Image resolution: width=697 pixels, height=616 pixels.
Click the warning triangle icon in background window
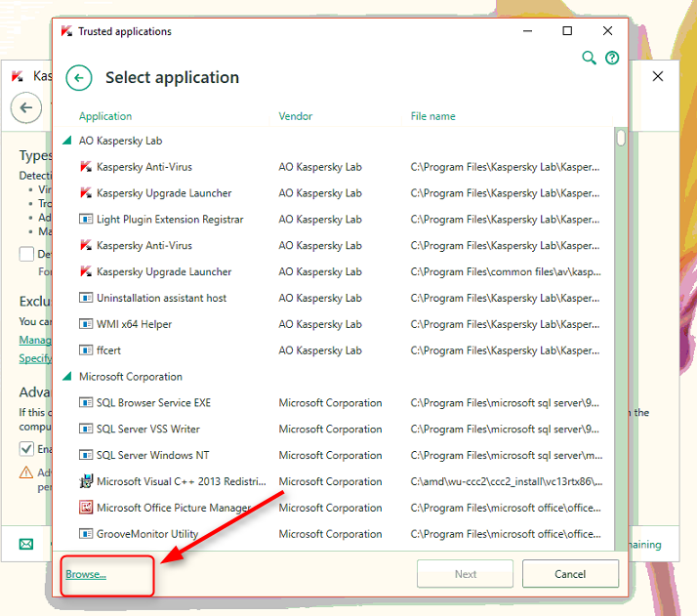pyautogui.click(x=26, y=472)
